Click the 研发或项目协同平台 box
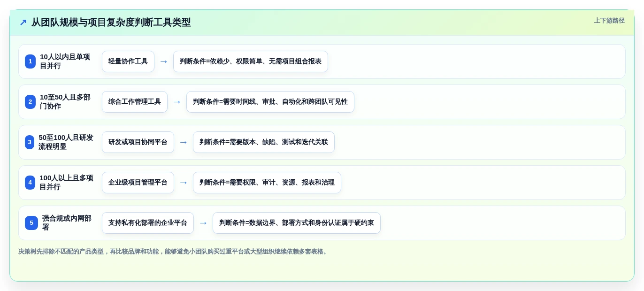644x291 pixels. tap(138, 142)
